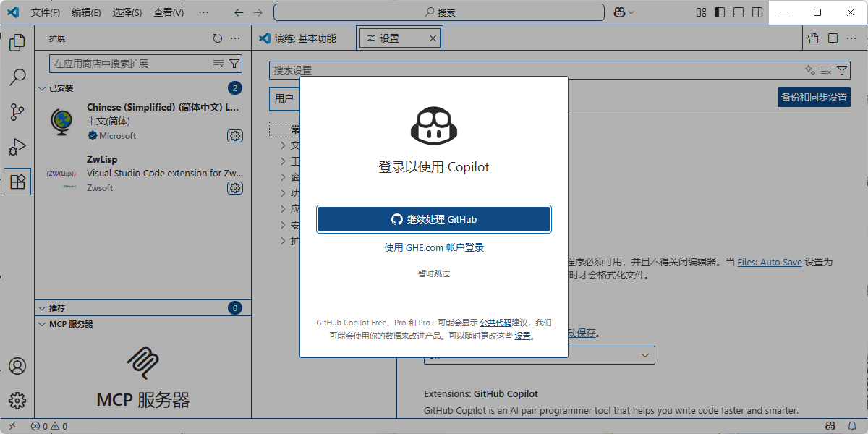The width and height of the screenshot is (868, 434).
Task: Select the Chinese (Simplified) language pack extension
Action: [142, 122]
